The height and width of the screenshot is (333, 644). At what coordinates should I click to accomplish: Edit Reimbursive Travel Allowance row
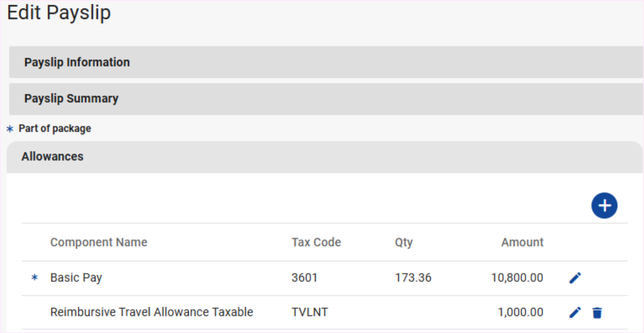pyautogui.click(x=575, y=312)
